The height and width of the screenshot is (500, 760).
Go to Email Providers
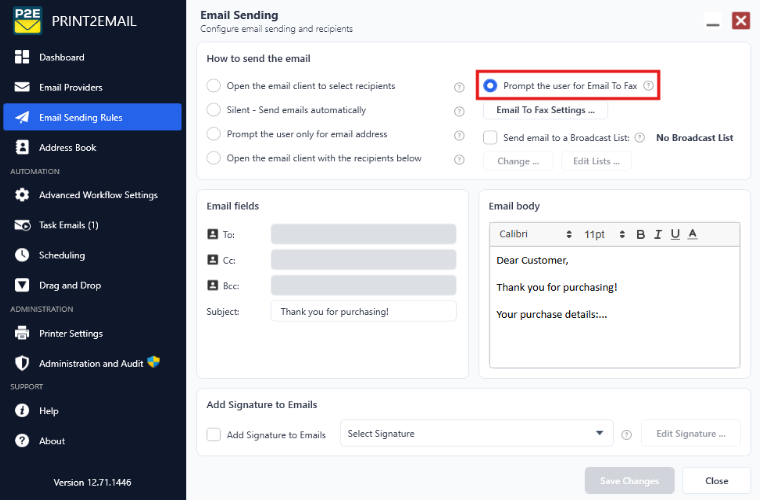tap(92, 87)
